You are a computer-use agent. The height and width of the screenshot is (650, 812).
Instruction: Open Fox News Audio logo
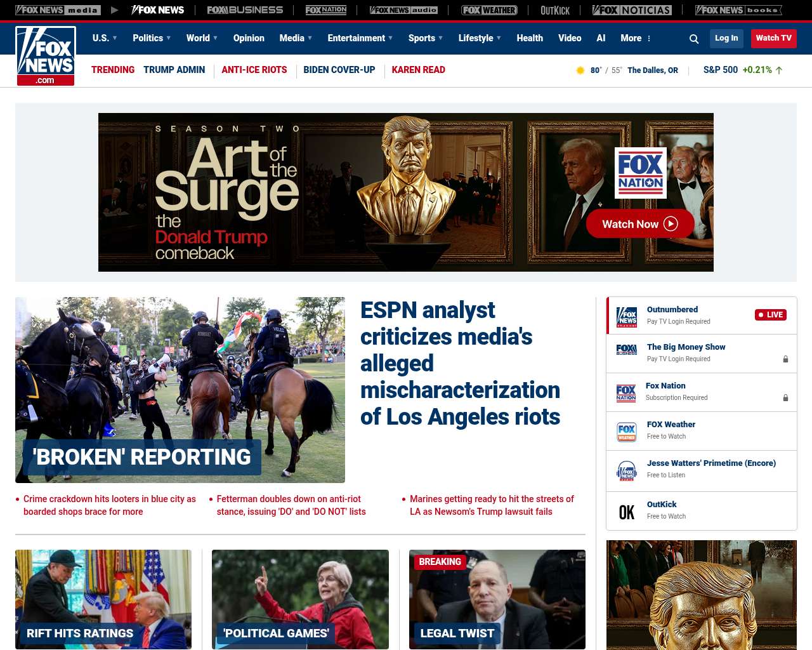click(x=403, y=10)
